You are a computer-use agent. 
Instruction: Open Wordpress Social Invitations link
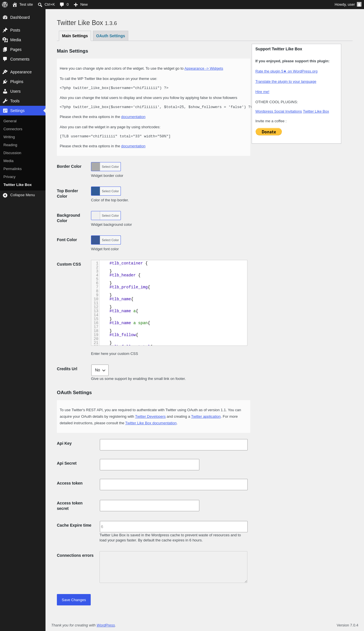pos(279,111)
